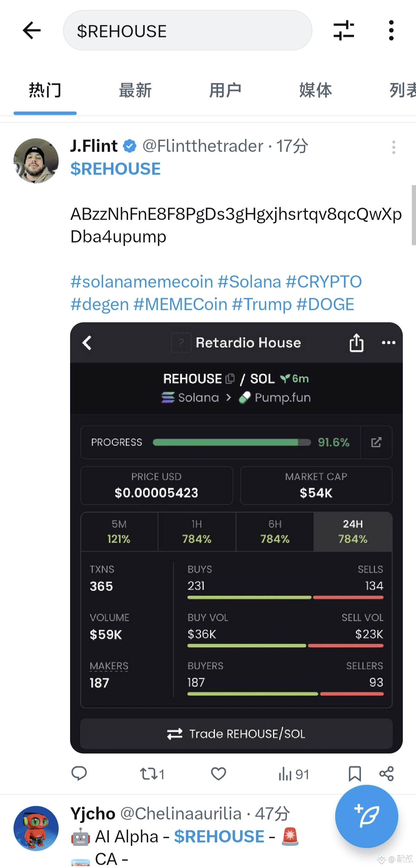Open Yjcho's profile avatar
This screenshot has width=416, height=868.
[x=36, y=828]
